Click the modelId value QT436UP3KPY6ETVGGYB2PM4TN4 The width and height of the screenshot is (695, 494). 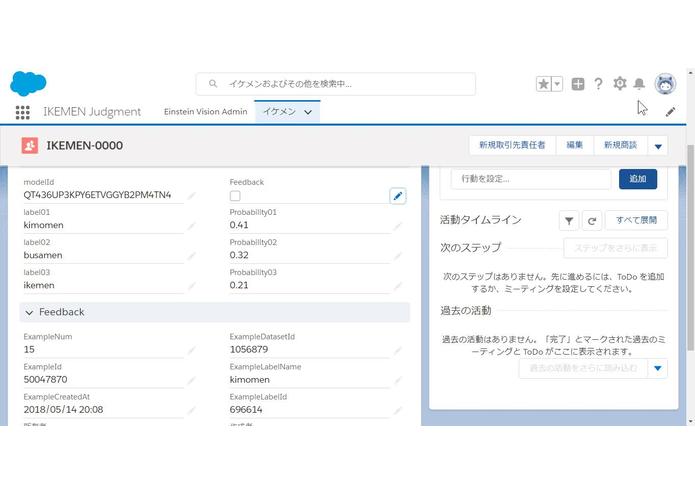97,195
